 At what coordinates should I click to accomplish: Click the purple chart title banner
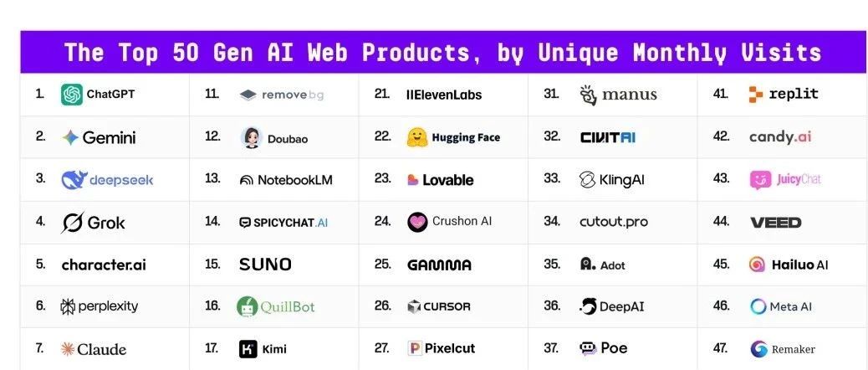click(x=443, y=52)
